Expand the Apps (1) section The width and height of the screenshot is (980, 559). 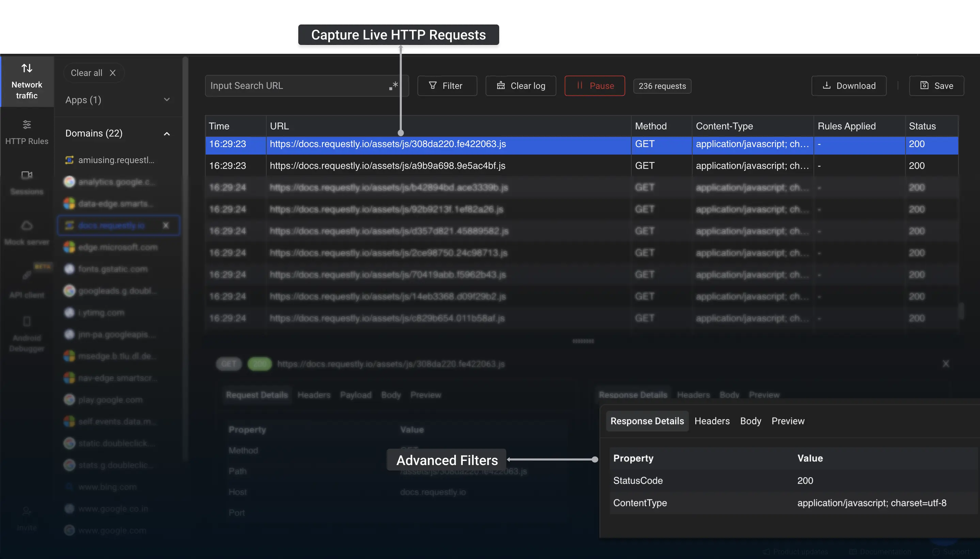point(167,100)
